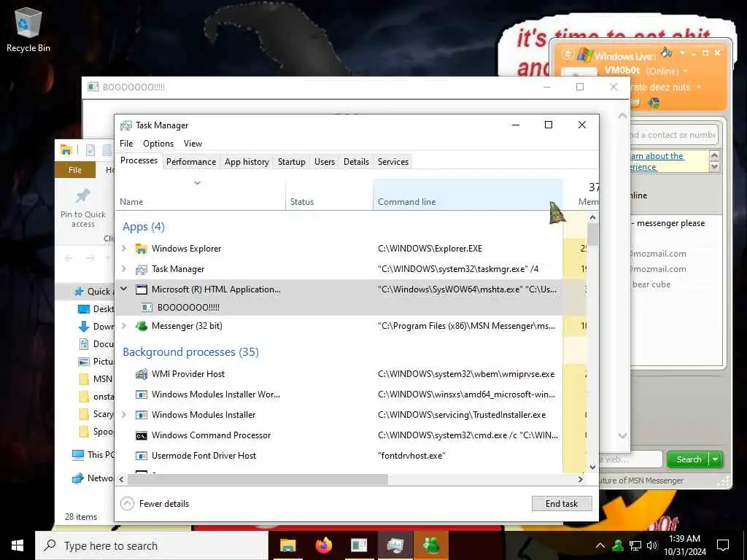This screenshot has width=747, height=560.
Task: Click the vertical scrollbar down arrow
Action: [592, 467]
